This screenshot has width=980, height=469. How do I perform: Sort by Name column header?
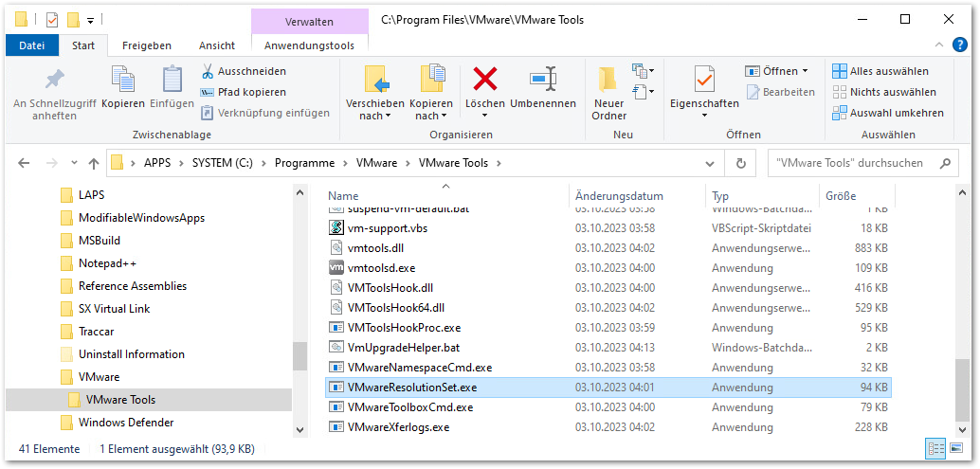pos(344,196)
